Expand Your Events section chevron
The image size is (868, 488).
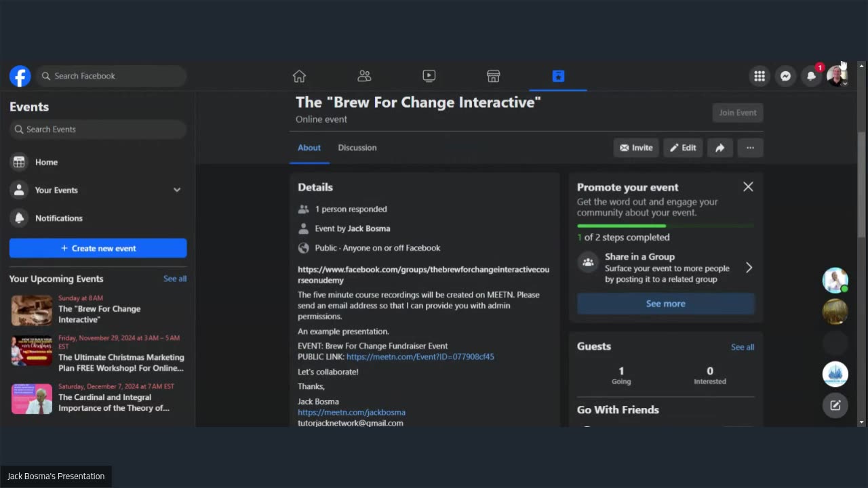pos(177,190)
